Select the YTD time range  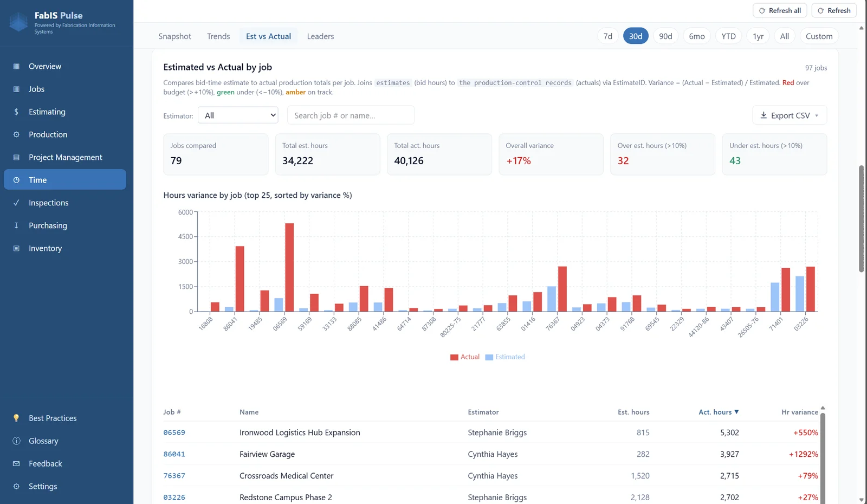pos(728,36)
